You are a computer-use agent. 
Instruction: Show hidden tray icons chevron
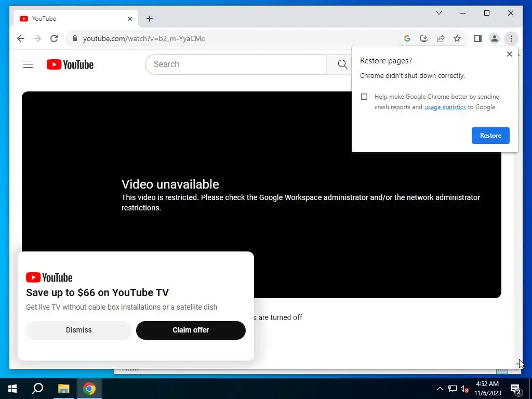[x=440, y=389]
